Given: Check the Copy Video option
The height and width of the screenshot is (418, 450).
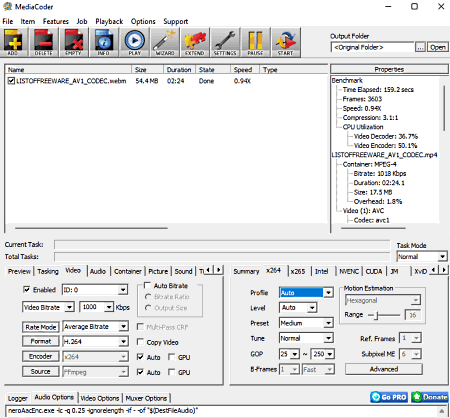Looking at the screenshot, I should 141,342.
